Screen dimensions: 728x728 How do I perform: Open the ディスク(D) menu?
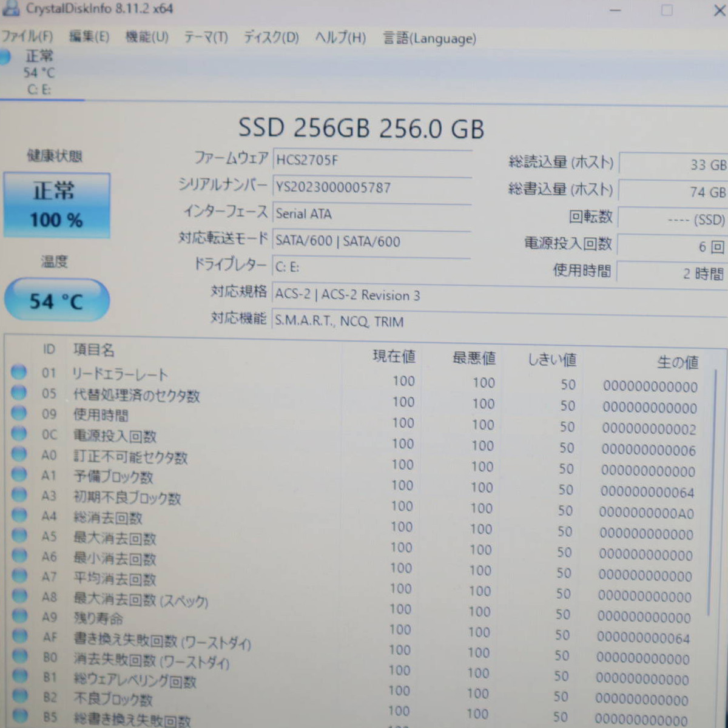click(271, 38)
